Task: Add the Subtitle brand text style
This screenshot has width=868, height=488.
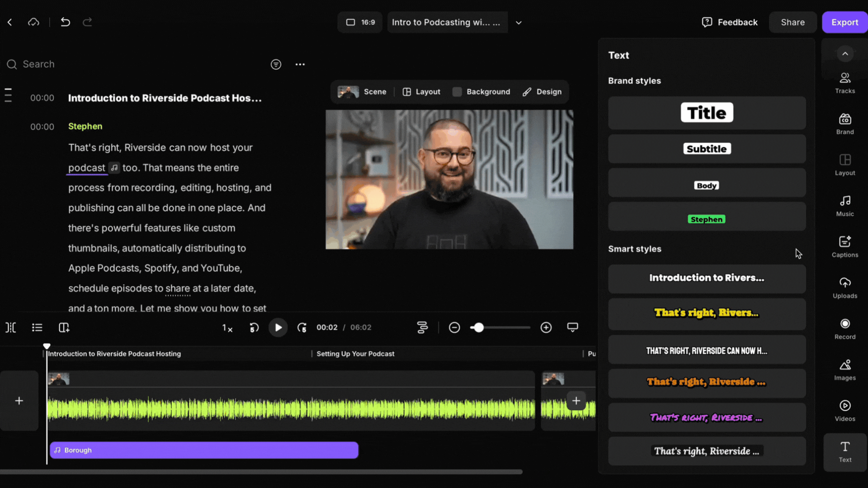Action: click(x=707, y=149)
